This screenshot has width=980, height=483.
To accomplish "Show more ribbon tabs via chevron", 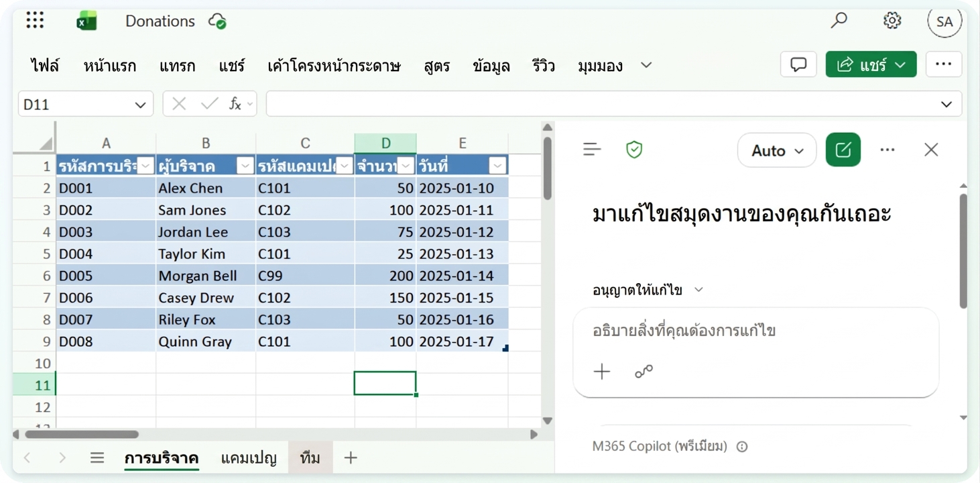I will 646,65.
